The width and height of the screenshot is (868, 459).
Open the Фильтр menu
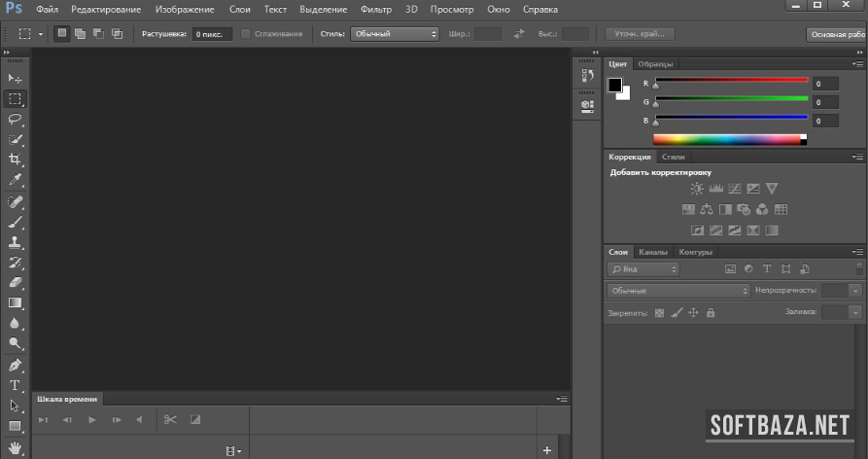pyautogui.click(x=375, y=9)
